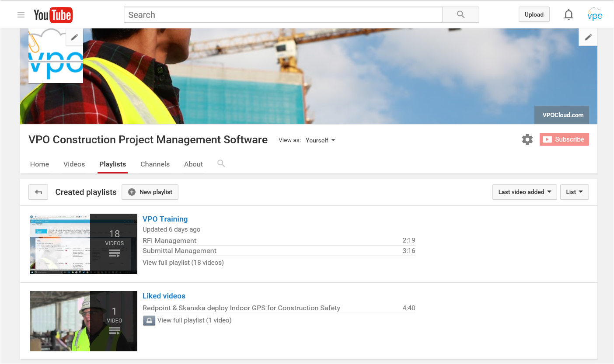Open the List view dropdown

click(x=574, y=192)
